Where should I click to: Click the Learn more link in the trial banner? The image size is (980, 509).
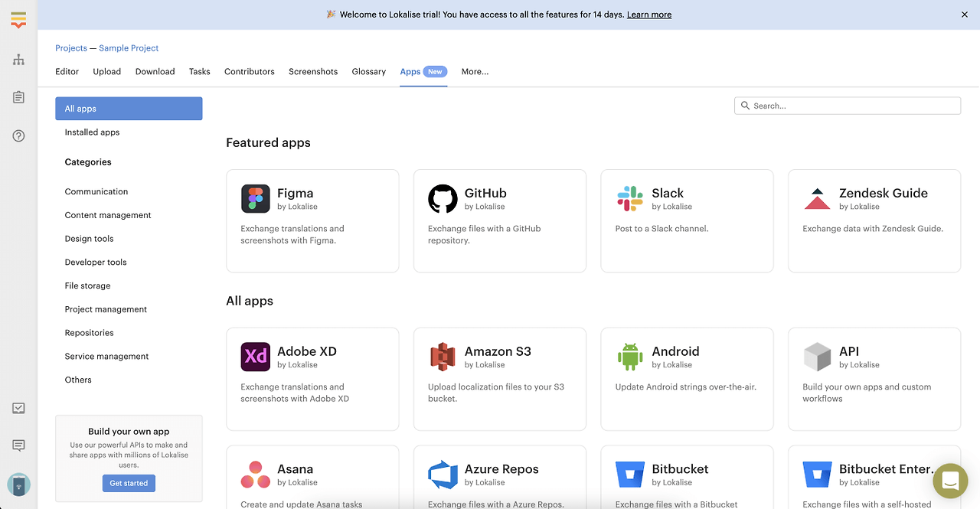(x=648, y=14)
